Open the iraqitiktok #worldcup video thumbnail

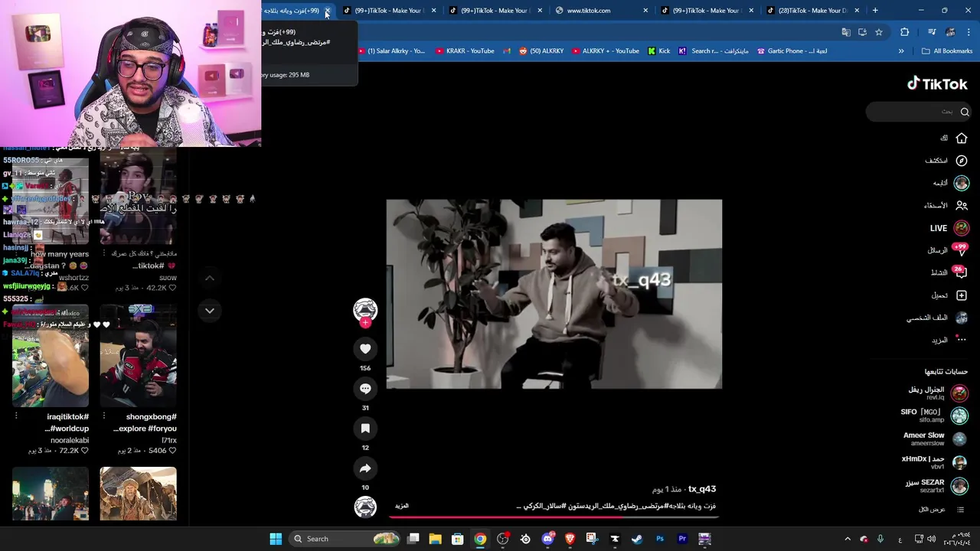(51, 356)
